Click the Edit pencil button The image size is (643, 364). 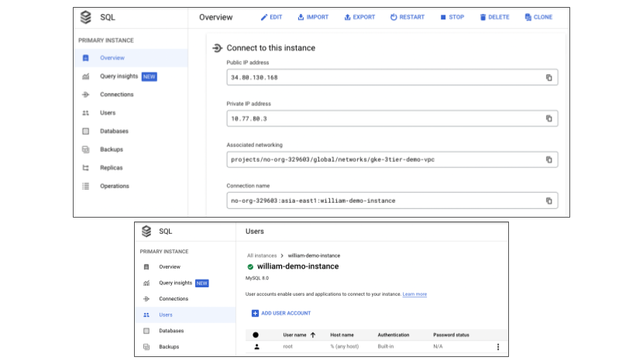(x=271, y=17)
